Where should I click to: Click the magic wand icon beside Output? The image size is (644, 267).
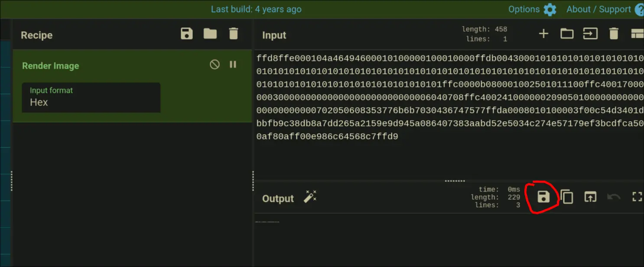310,197
